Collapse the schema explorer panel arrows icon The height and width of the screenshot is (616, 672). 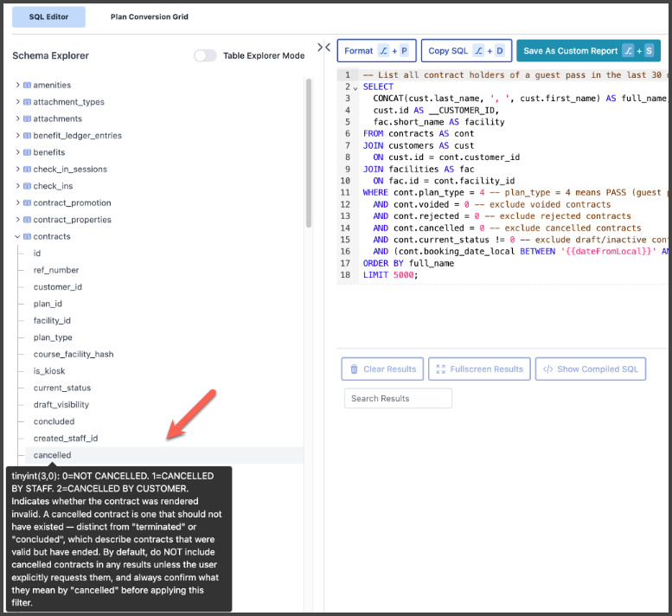coord(323,48)
